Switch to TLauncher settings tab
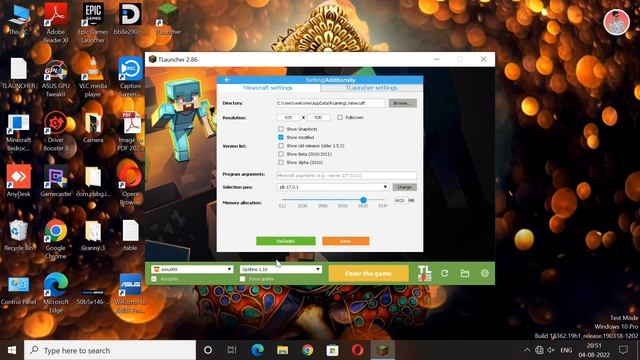This screenshot has height=360, width=640. pyautogui.click(x=371, y=88)
